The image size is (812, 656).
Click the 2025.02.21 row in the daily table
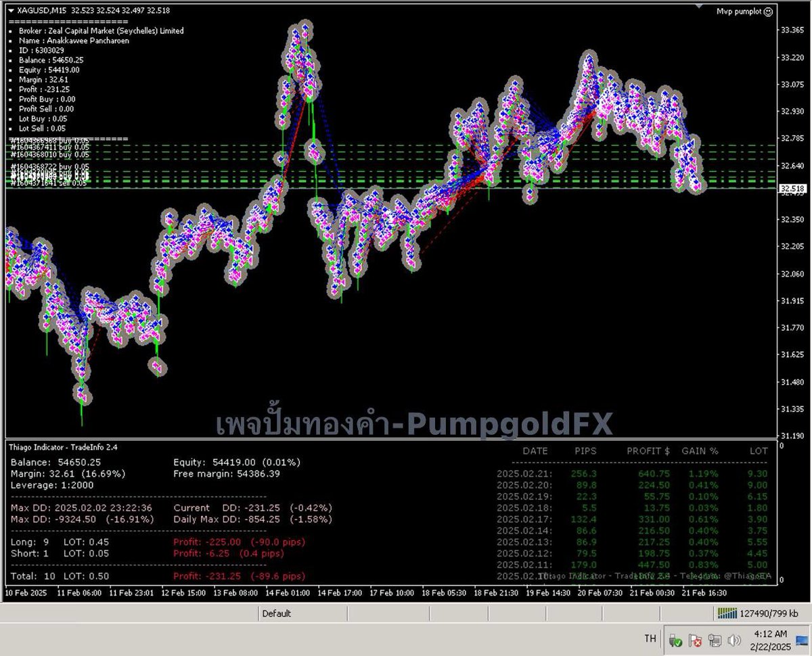(632, 474)
